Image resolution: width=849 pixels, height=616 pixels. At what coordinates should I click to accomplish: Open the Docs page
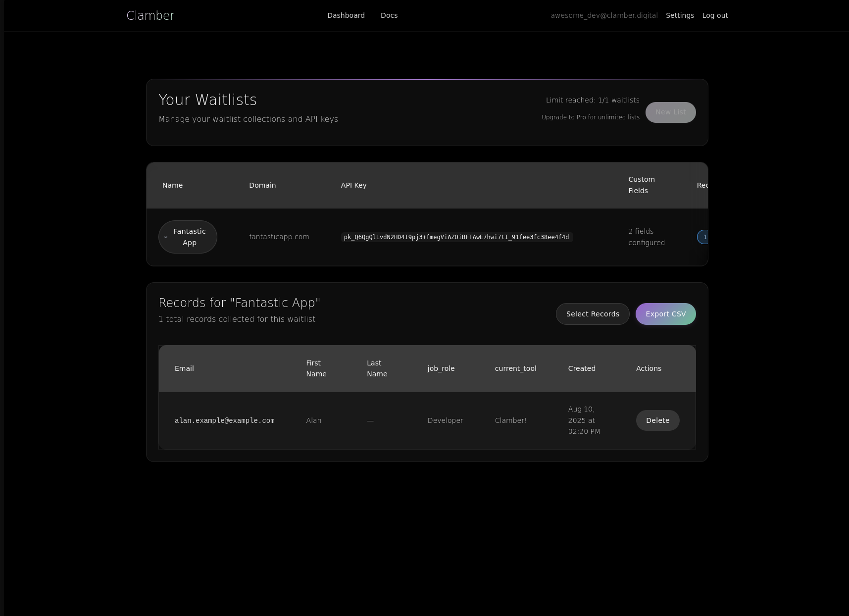389,15
